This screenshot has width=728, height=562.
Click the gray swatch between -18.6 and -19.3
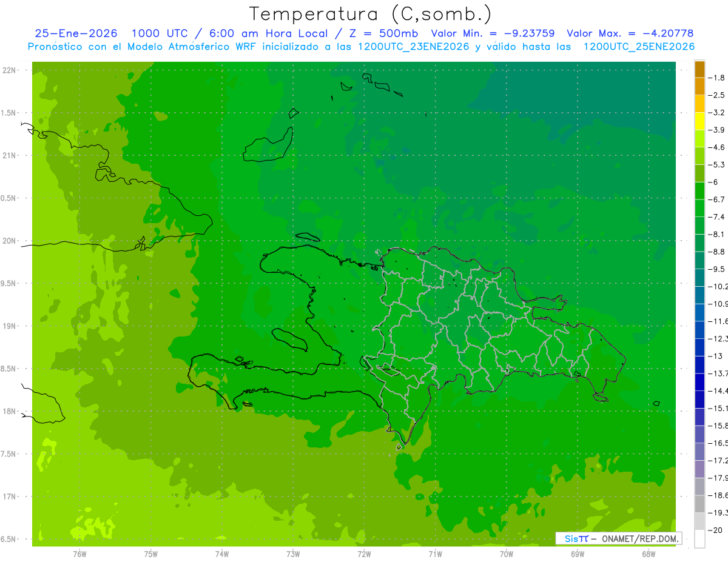tap(699, 504)
